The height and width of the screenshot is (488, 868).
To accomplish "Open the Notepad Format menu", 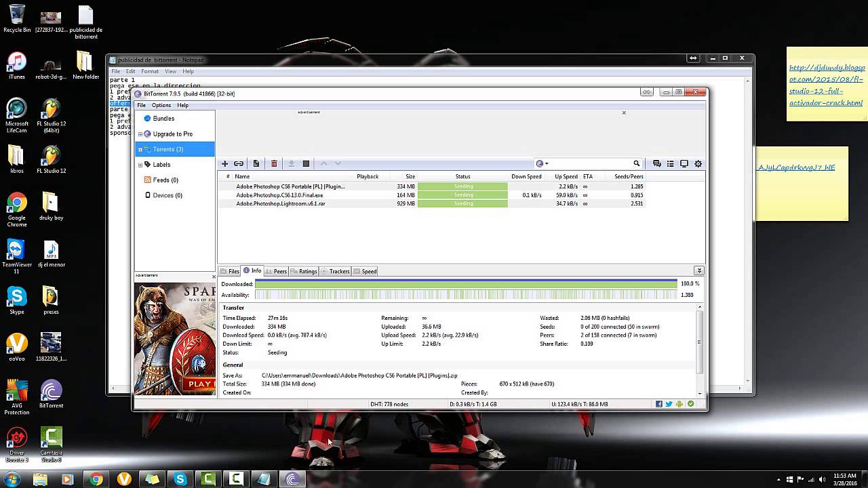I will [x=150, y=71].
